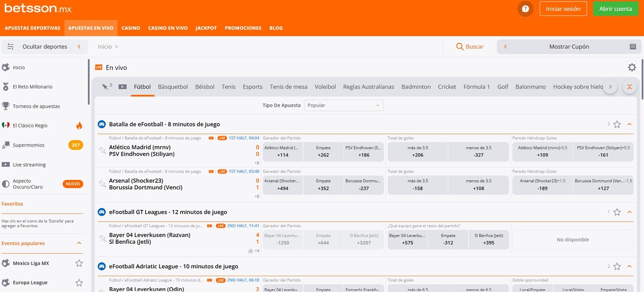Bet Borussia Dortmund -1.5 handicap at +127

tap(603, 185)
